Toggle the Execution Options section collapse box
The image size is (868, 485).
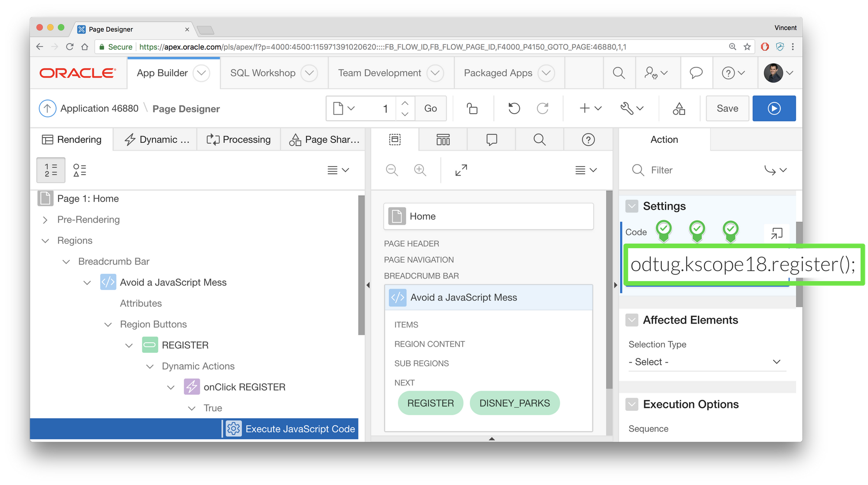632,404
